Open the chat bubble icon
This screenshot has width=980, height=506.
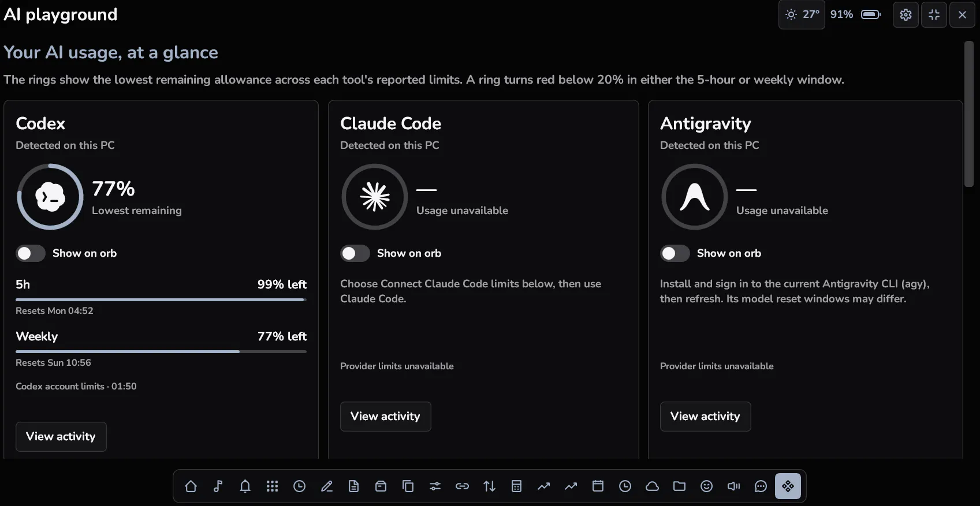click(761, 486)
